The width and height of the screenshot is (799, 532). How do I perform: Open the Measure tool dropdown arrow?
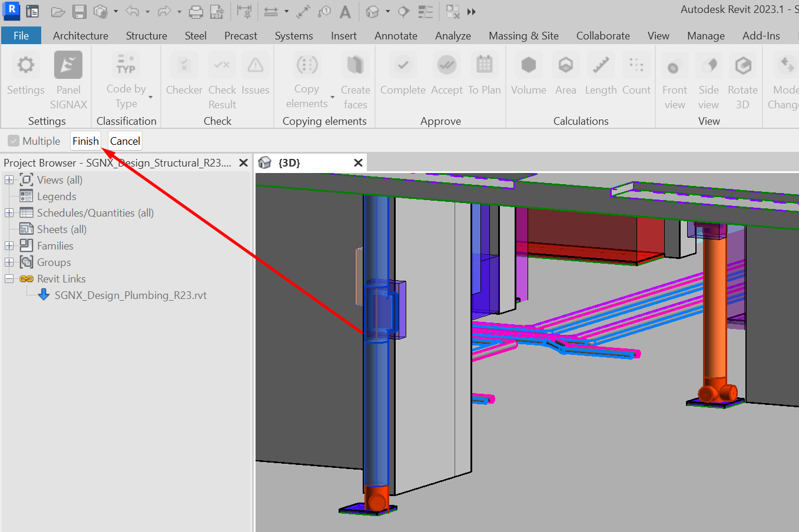pyautogui.click(x=286, y=12)
